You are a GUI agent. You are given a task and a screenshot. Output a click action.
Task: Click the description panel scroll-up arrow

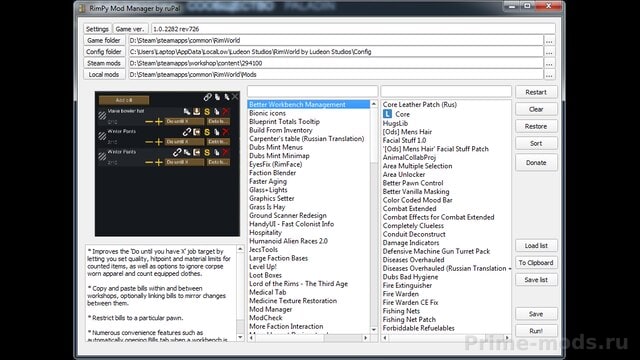[x=240, y=249]
